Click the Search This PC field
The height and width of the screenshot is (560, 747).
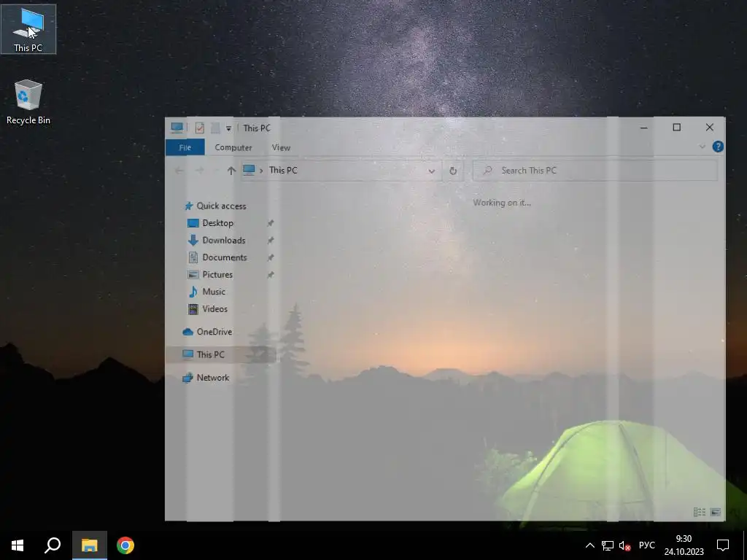tap(595, 171)
